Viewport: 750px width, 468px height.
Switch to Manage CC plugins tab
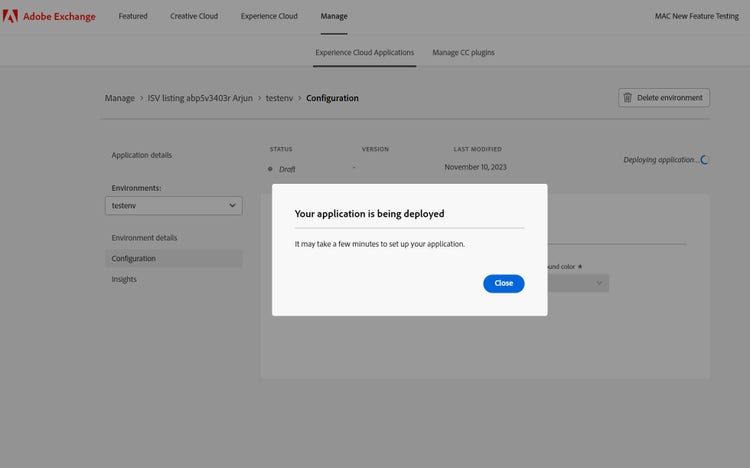[463, 52]
